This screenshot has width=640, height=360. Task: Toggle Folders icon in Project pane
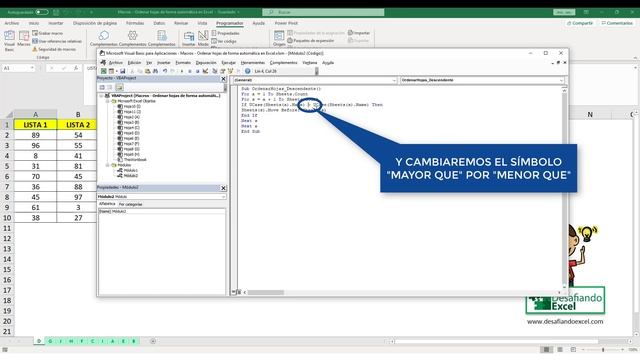[x=119, y=87]
